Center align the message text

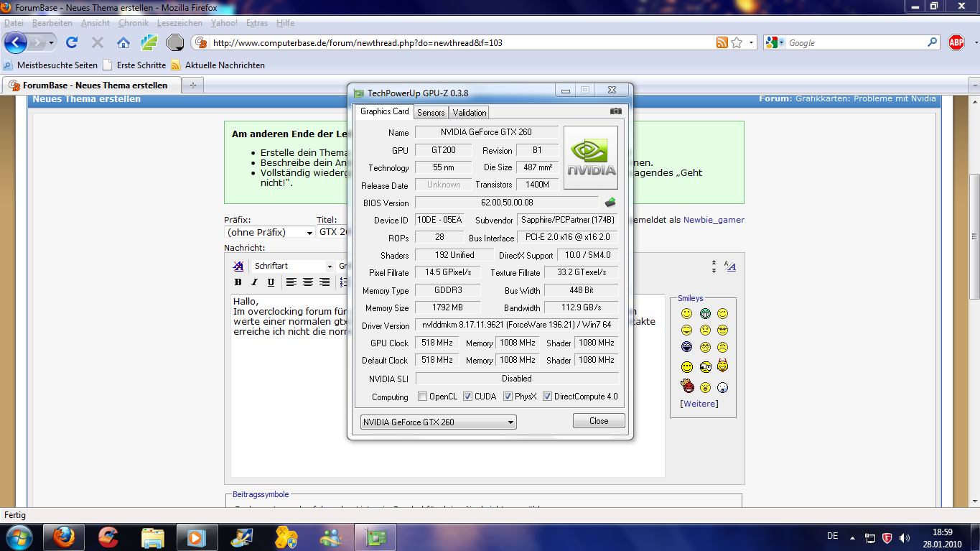[308, 282]
